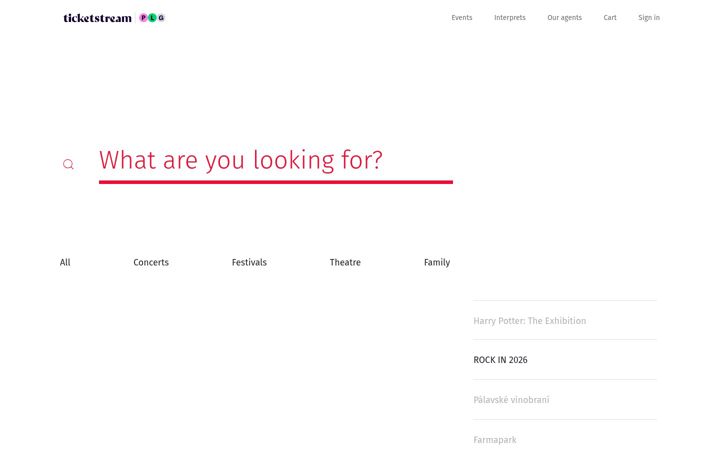The height and width of the screenshot is (450, 720).
Task: Open the Interprets page
Action: click(x=510, y=17)
